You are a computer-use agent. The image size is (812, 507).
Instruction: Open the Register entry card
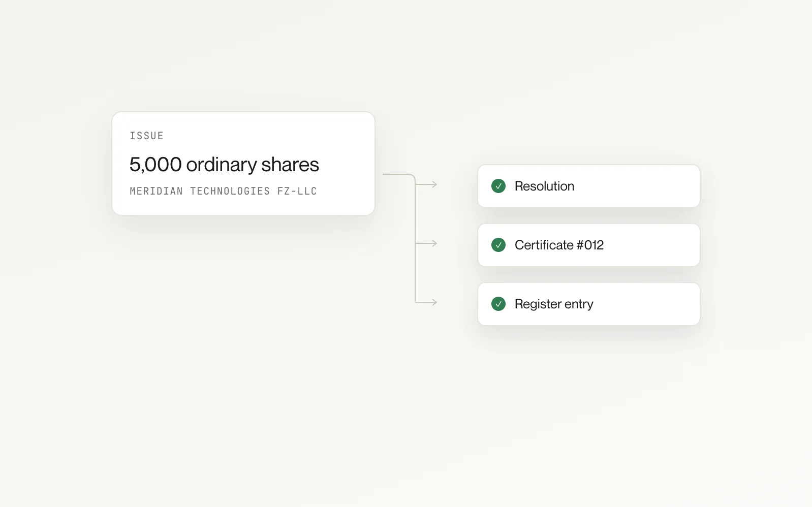click(589, 304)
